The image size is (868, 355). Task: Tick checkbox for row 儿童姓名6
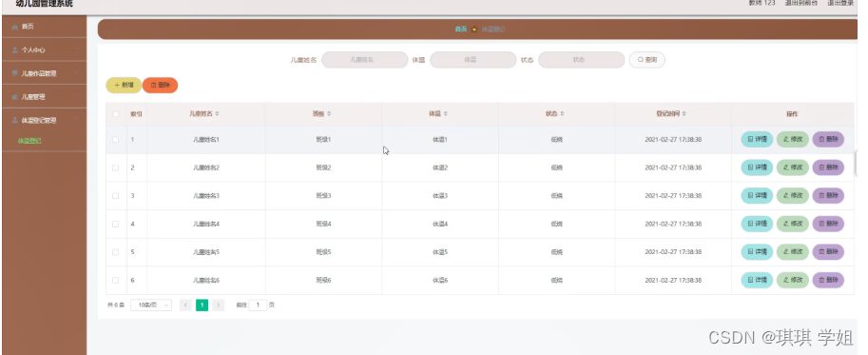116,280
